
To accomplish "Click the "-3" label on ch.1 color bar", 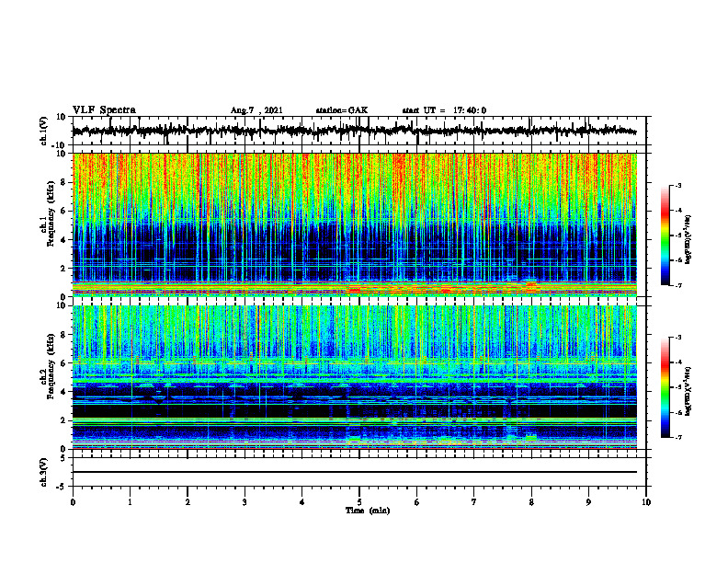I will pyautogui.click(x=677, y=185).
